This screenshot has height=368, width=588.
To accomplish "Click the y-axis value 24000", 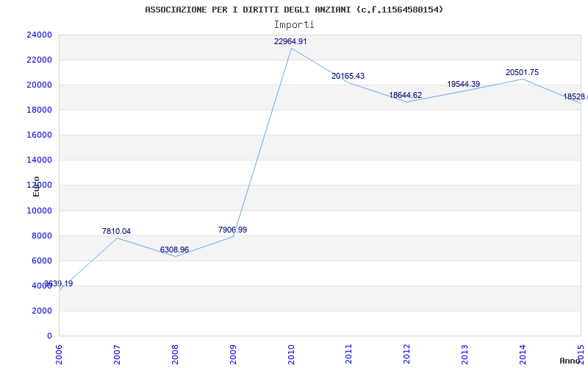I will click(39, 35).
